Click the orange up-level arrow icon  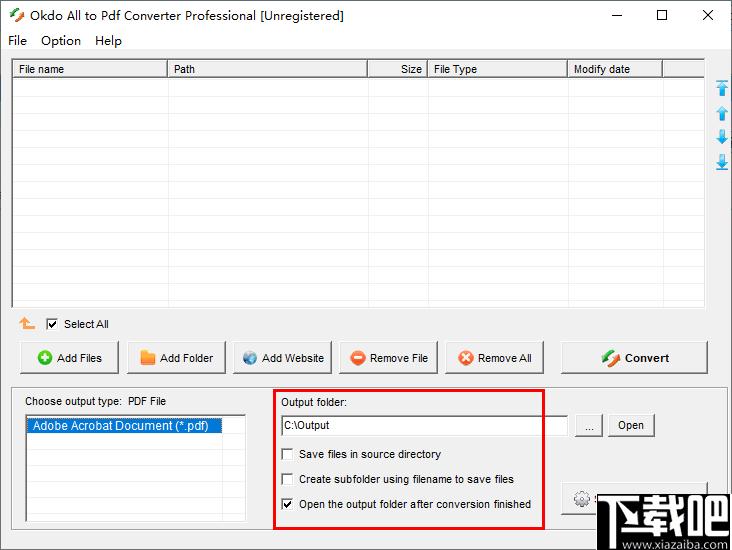click(x=27, y=323)
